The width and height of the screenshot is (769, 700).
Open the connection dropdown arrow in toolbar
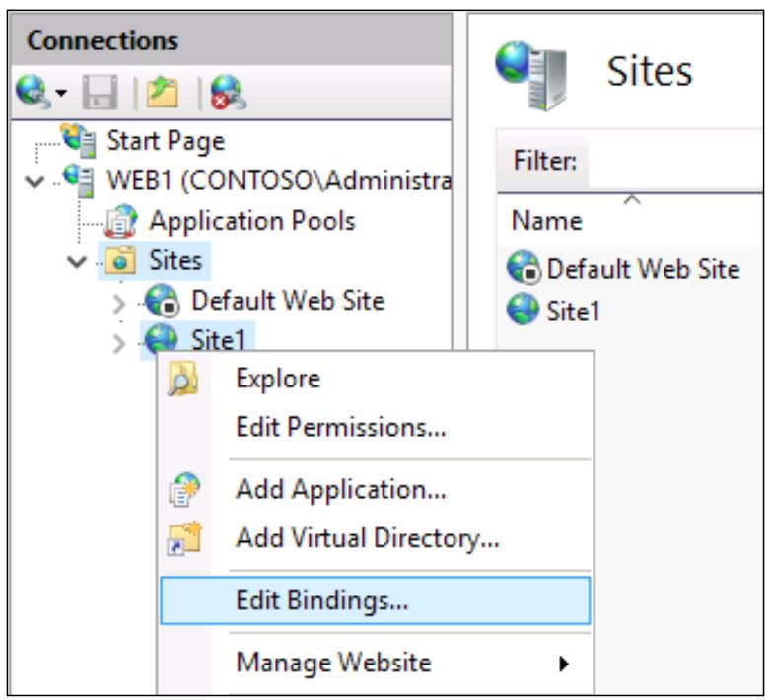point(61,93)
